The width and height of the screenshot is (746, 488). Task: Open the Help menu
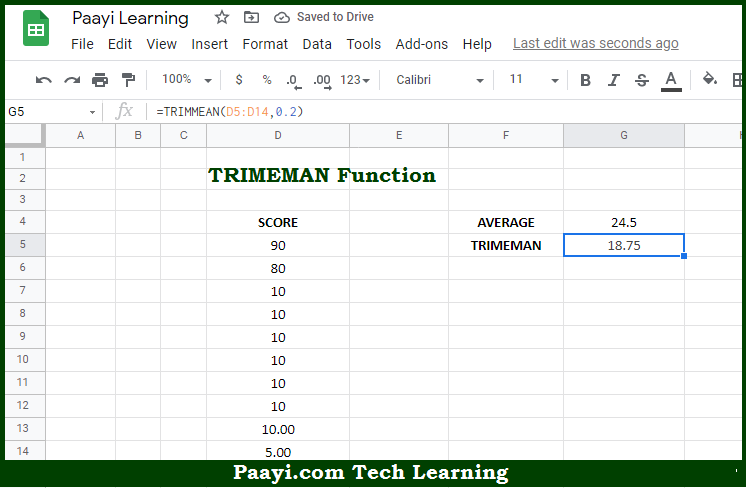coord(477,44)
